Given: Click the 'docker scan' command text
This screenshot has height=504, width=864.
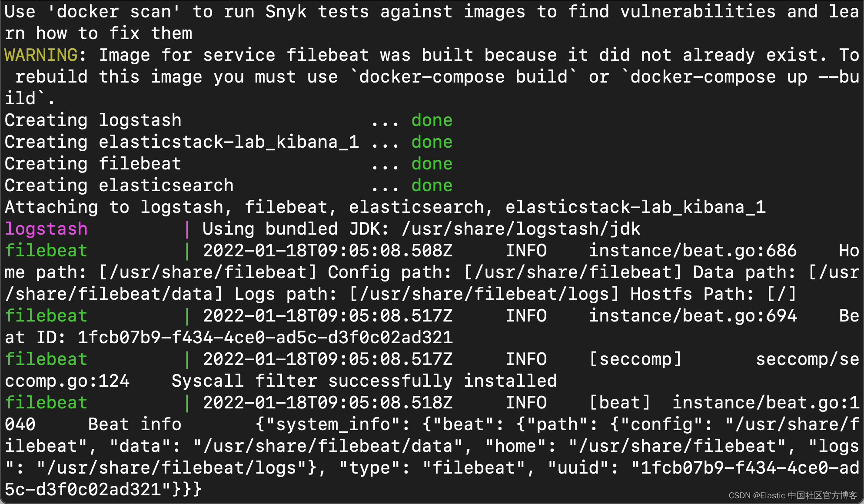Looking at the screenshot, I should click(x=114, y=12).
